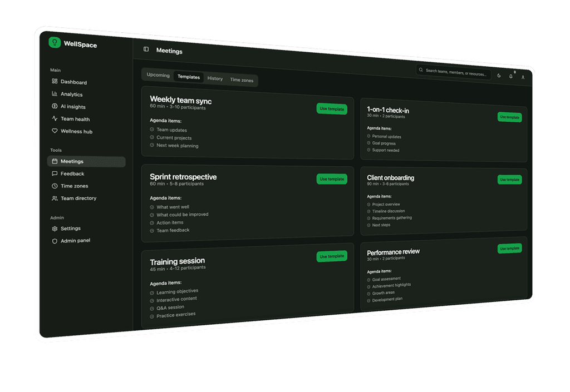Use the Performance review template

point(509,249)
